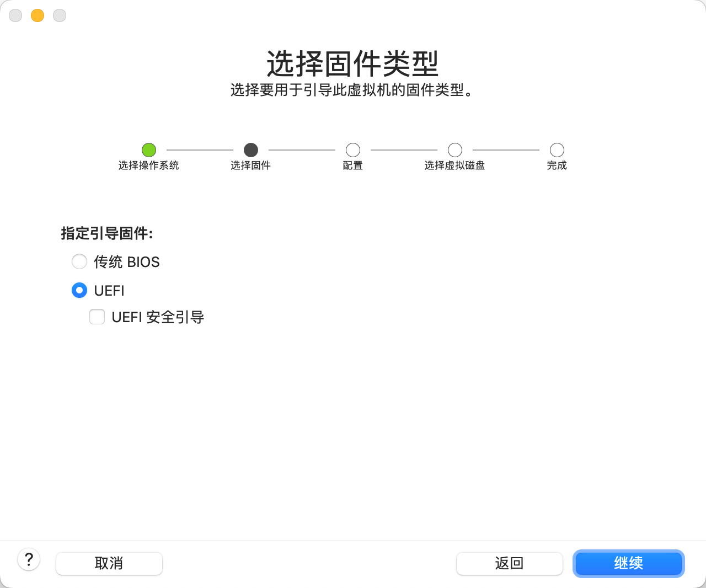Click the 取消 button
The height and width of the screenshot is (588, 706).
coord(109,563)
